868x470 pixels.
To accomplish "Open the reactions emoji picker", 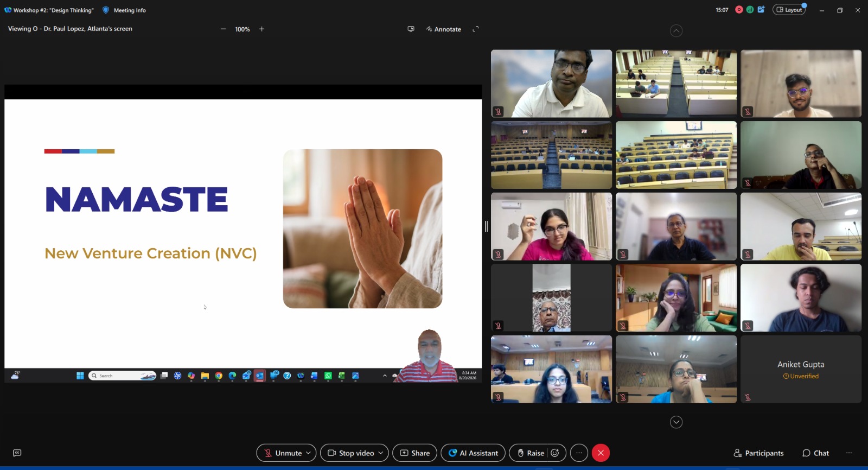I will pos(555,453).
